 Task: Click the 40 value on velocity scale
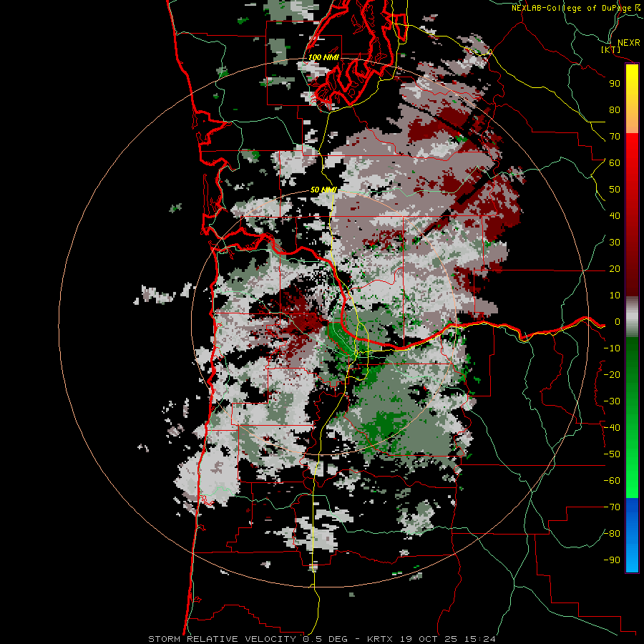click(x=615, y=215)
